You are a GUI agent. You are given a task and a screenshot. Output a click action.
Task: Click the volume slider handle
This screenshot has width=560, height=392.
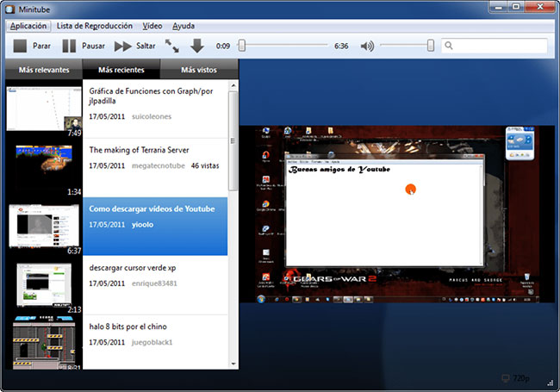(431, 46)
